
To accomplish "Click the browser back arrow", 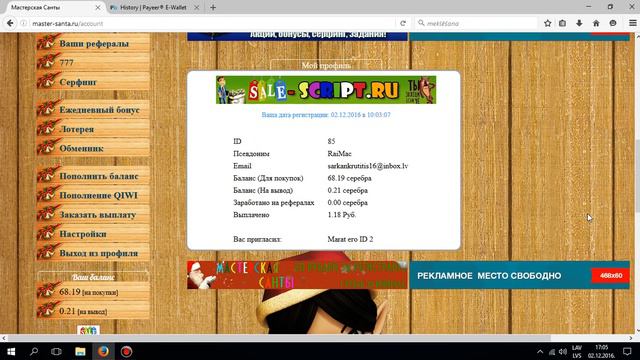I will pos(10,23).
